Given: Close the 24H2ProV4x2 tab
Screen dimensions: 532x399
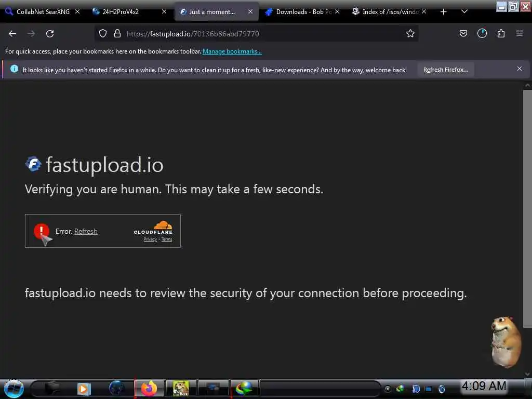Looking at the screenshot, I should click(x=164, y=11).
